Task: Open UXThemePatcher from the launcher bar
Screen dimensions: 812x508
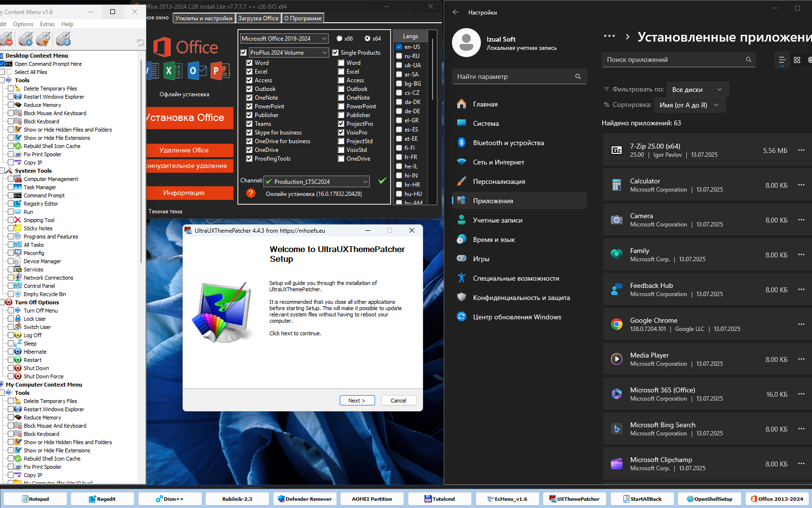Action: (574, 499)
